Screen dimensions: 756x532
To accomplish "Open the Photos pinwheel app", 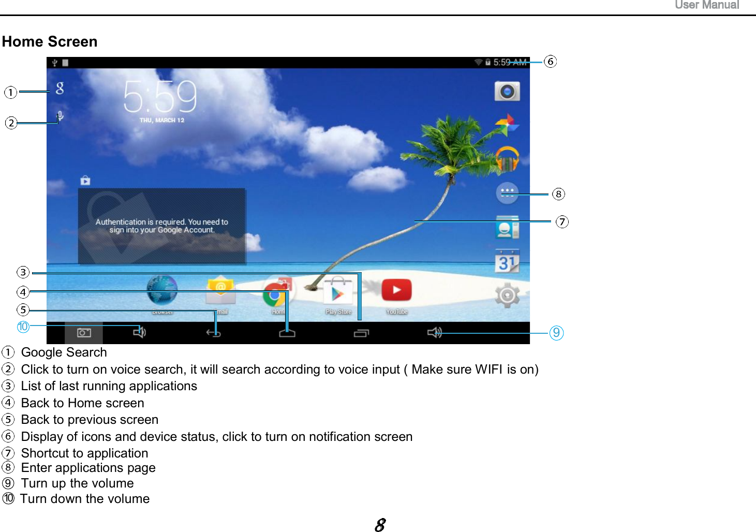I will coord(507,125).
